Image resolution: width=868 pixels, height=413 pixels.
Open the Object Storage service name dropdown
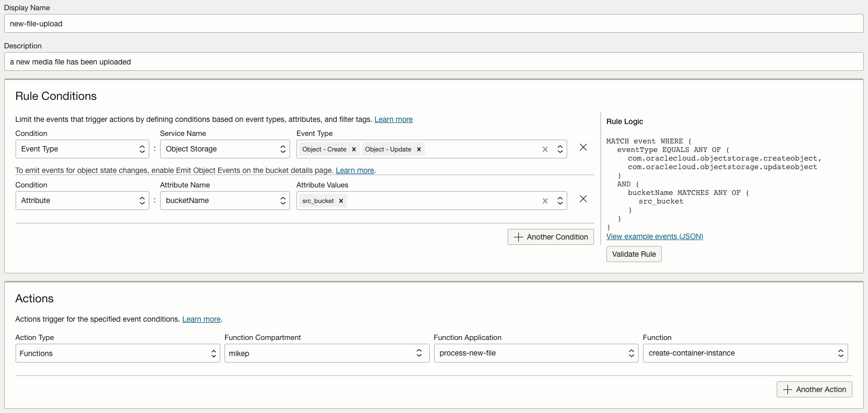[x=225, y=149]
